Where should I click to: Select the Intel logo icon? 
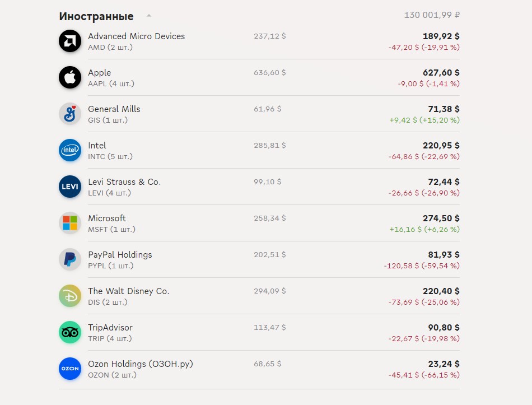click(70, 150)
